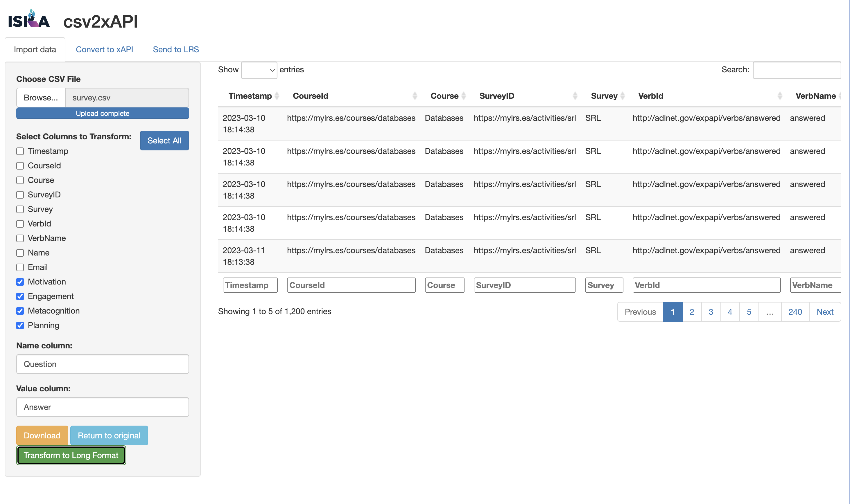Switch to the Convert to xAPI tab
The image size is (850, 504).
click(105, 49)
